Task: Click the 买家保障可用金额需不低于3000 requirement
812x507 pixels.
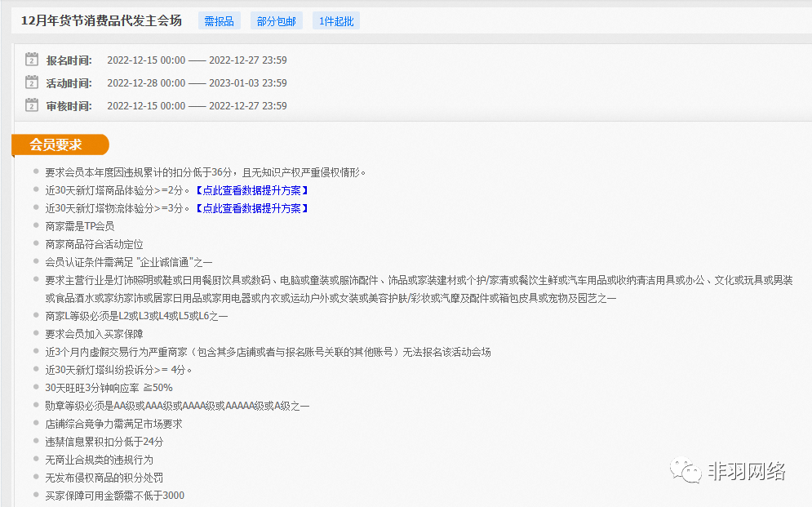Action: coord(114,496)
